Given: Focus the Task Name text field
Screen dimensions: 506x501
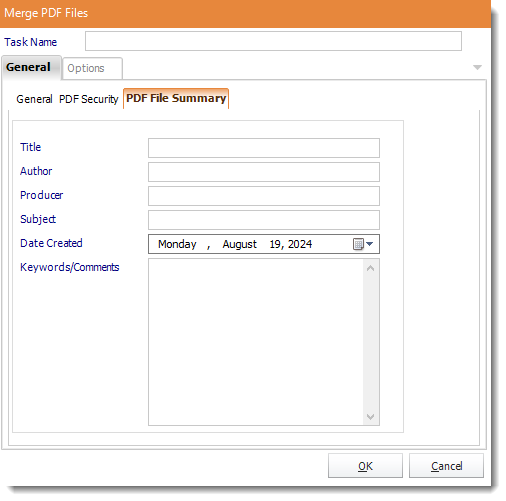Looking at the screenshot, I should point(273,41).
